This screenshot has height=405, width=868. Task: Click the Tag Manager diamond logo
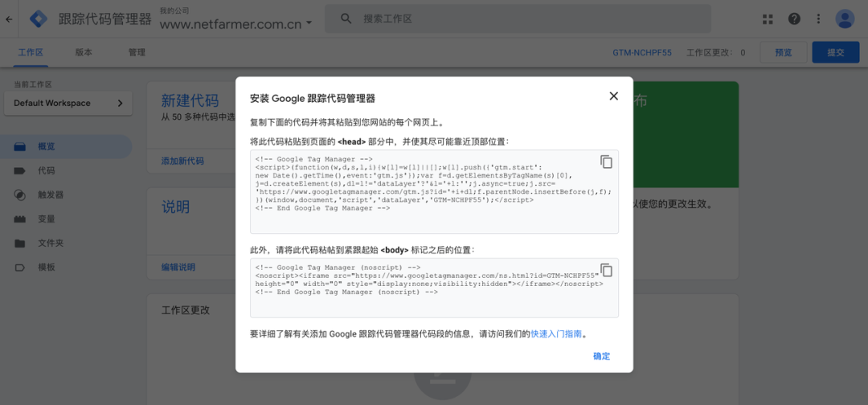pos(39,18)
